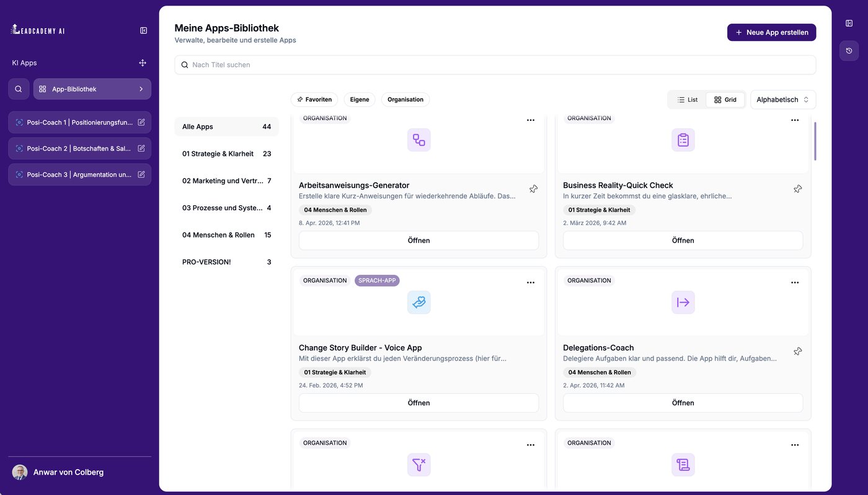The width and height of the screenshot is (868, 495).
Task: Pin the Delegations-Coach app
Action: pos(798,351)
